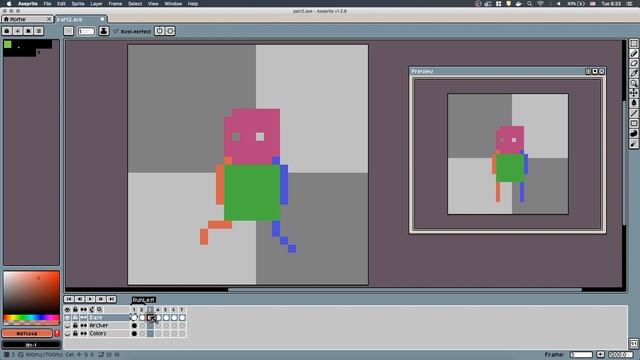
Task: Select the Zoom tool
Action: click(x=633, y=83)
